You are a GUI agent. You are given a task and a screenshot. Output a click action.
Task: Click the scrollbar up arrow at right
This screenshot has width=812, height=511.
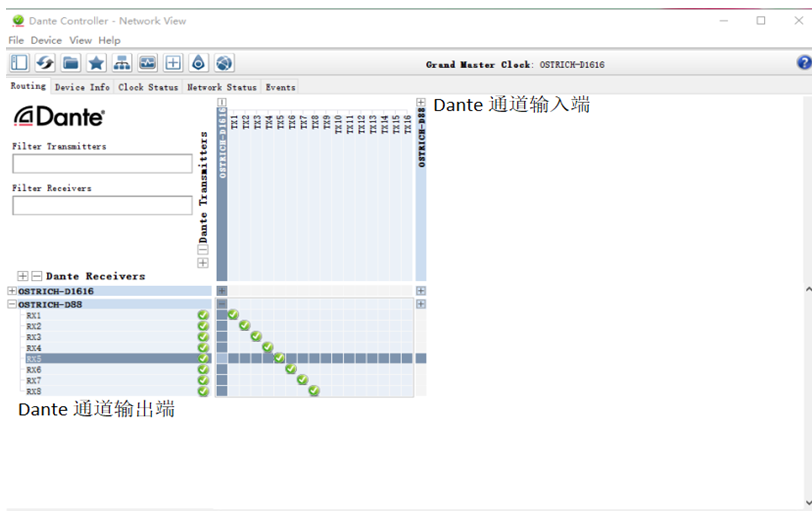tap(808, 290)
